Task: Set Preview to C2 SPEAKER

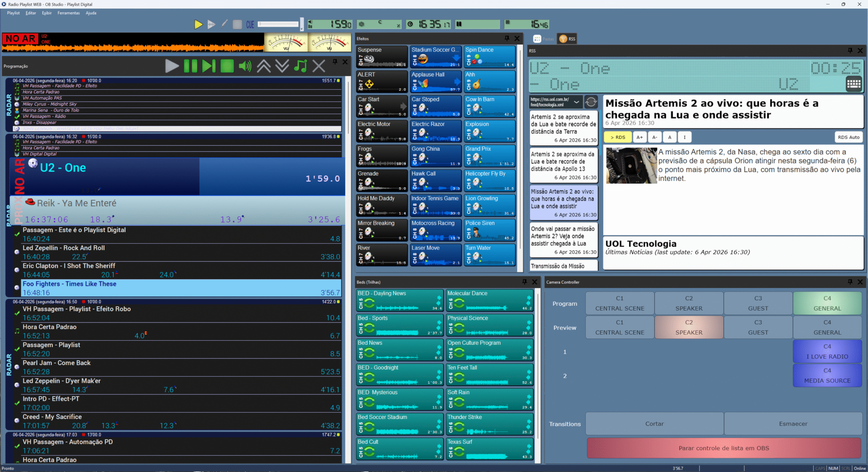Action: point(689,327)
